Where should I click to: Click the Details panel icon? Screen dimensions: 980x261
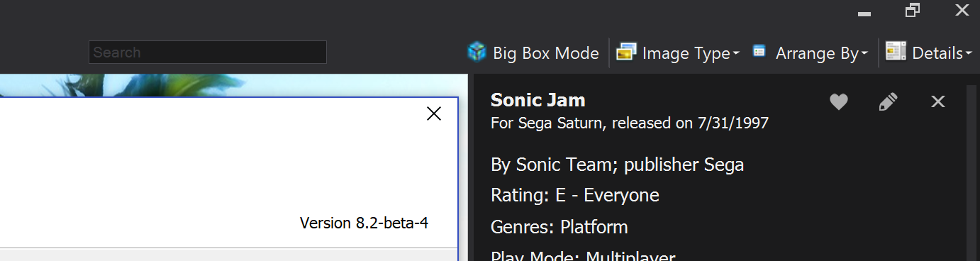pos(896,51)
